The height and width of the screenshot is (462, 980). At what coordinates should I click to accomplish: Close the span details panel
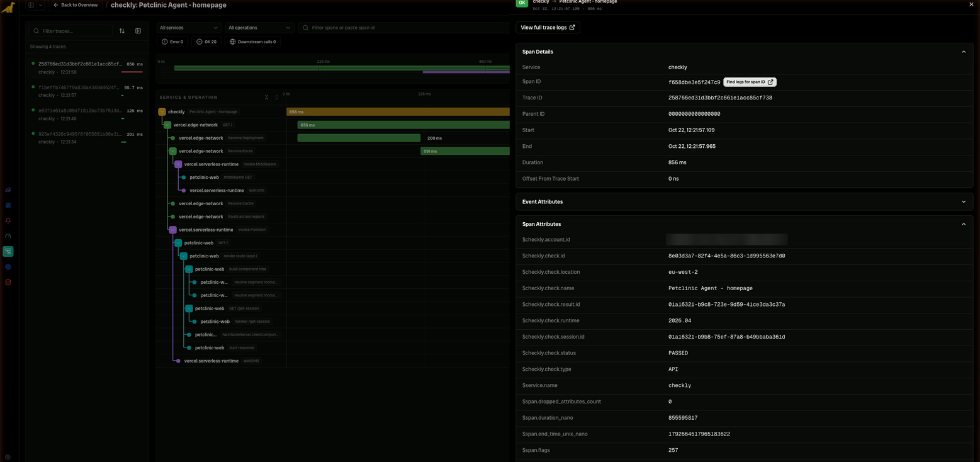(972, 4)
